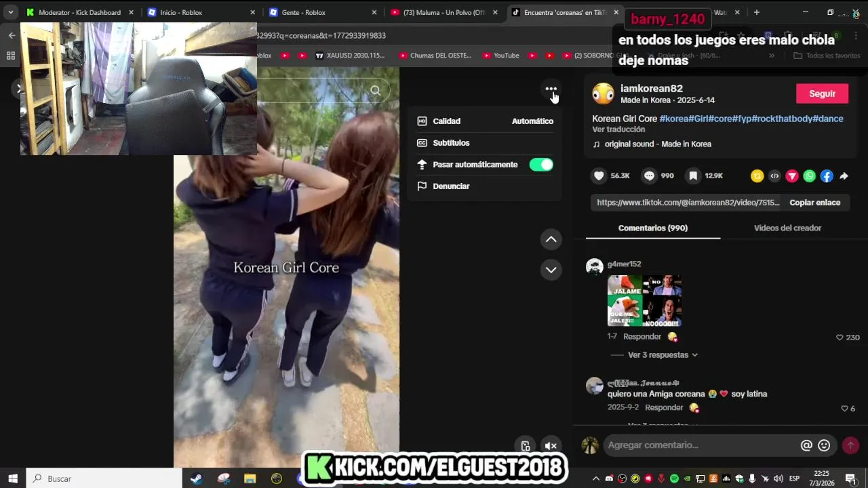Screen dimensions: 868x488
Task: Click Ver traducción link
Action: tap(618, 129)
